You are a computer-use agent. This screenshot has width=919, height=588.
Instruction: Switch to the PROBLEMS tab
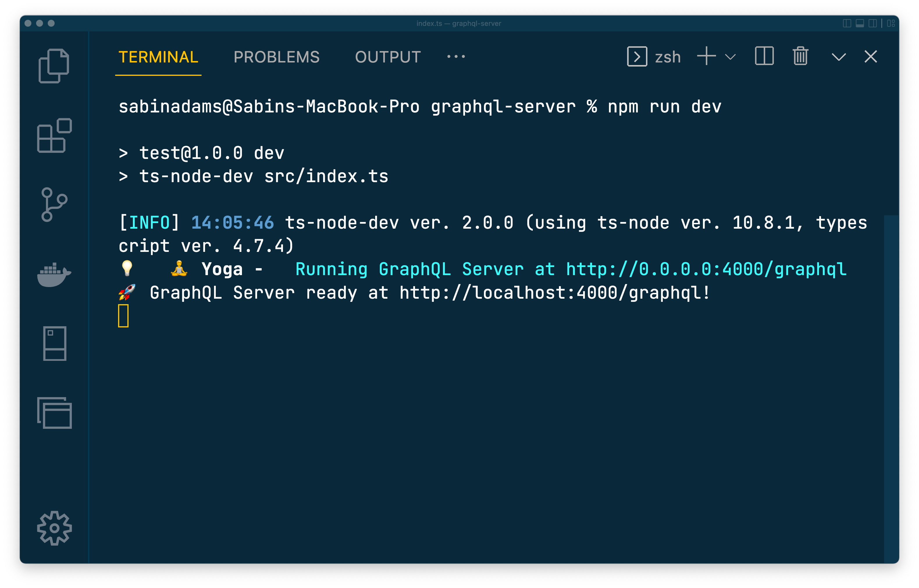[x=276, y=57]
